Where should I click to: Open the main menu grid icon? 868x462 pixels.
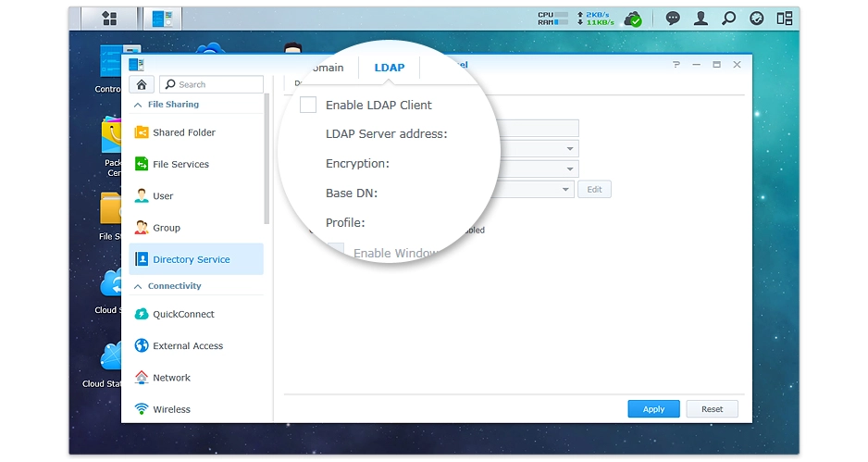109,19
